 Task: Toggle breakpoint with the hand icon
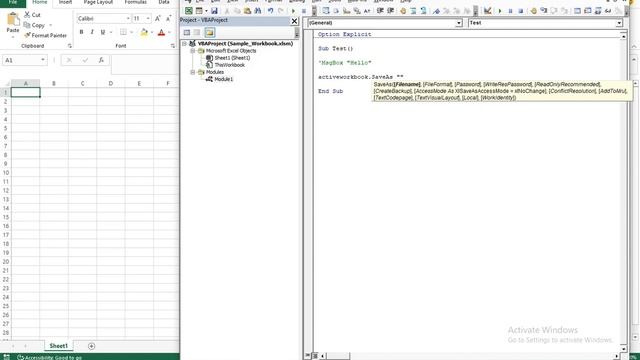(x=533, y=11)
